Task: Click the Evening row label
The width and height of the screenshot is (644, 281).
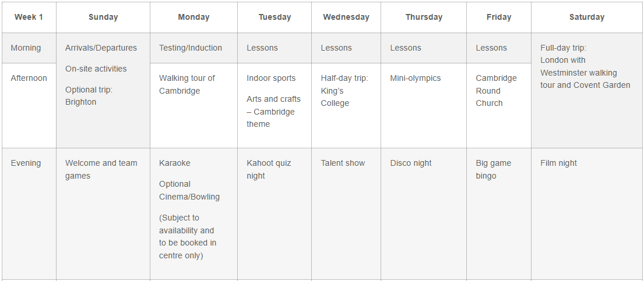Action: pos(26,163)
